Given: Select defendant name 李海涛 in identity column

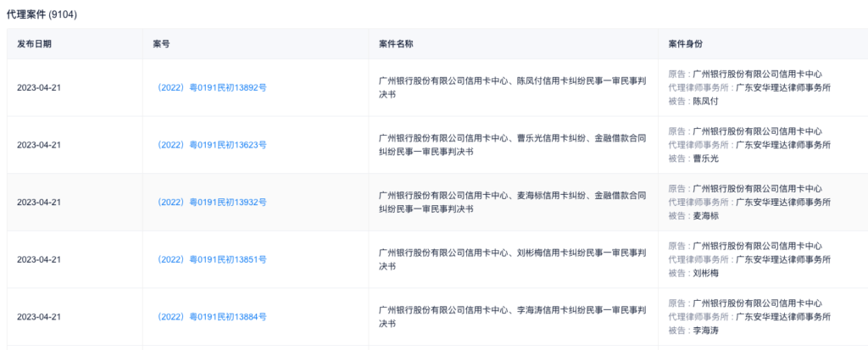Looking at the screenshot, I should (705, 331).
